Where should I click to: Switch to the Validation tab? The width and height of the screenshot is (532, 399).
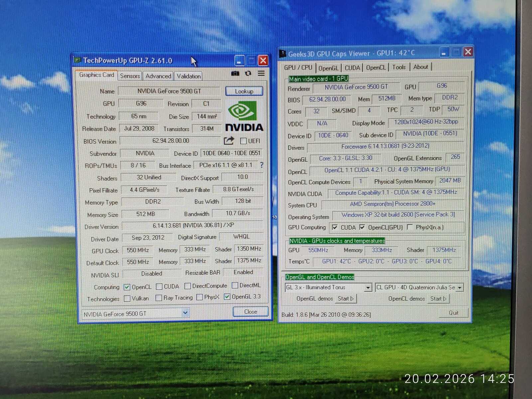[189, 76]
